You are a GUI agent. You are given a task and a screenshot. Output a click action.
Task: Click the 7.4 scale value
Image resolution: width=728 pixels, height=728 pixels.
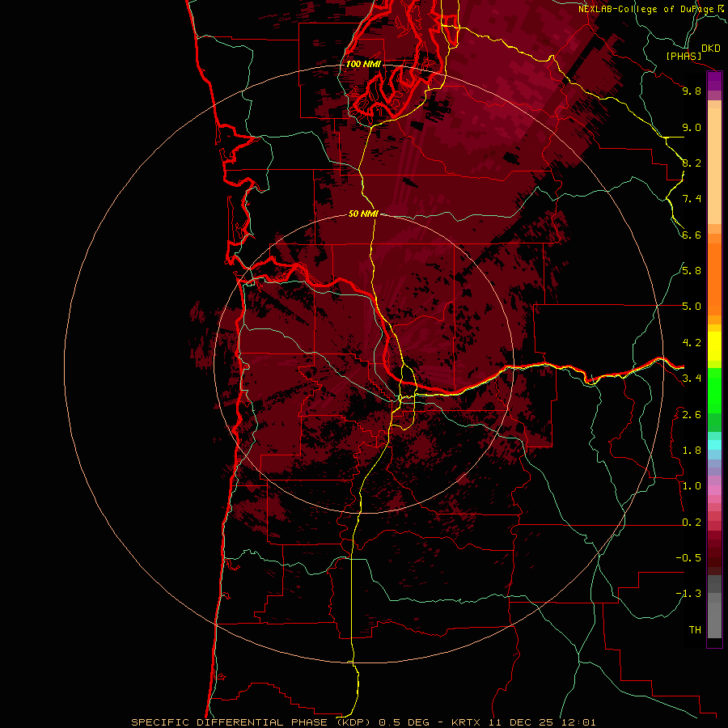click(x=692, y=199)
